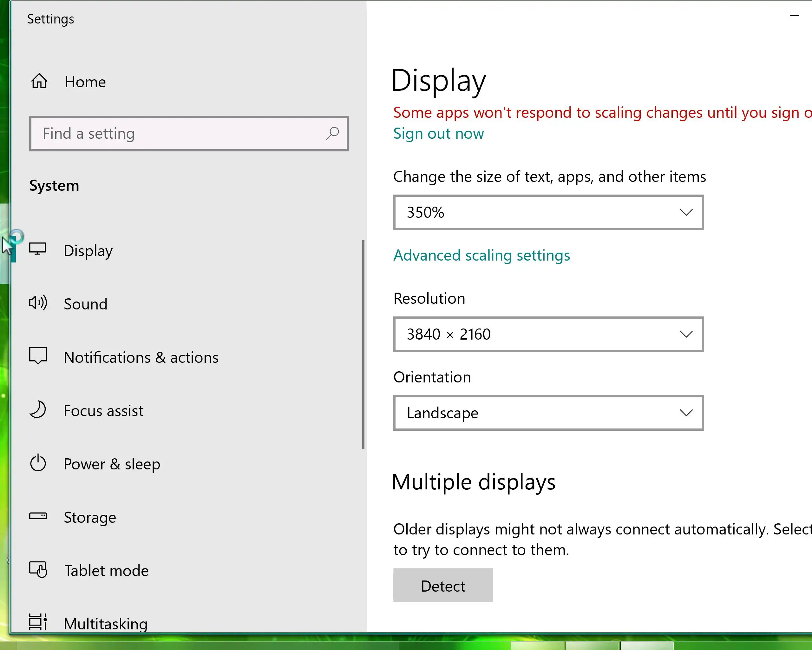Click the Find a setting field
812x650 pixels.
(x=177, y=133)
